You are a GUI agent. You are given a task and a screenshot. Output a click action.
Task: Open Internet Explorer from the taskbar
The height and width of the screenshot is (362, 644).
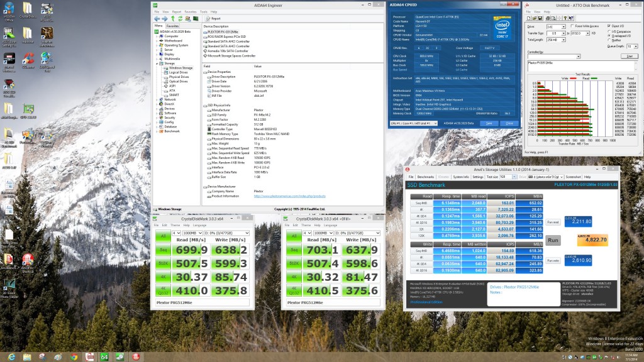tap(11, 357)
